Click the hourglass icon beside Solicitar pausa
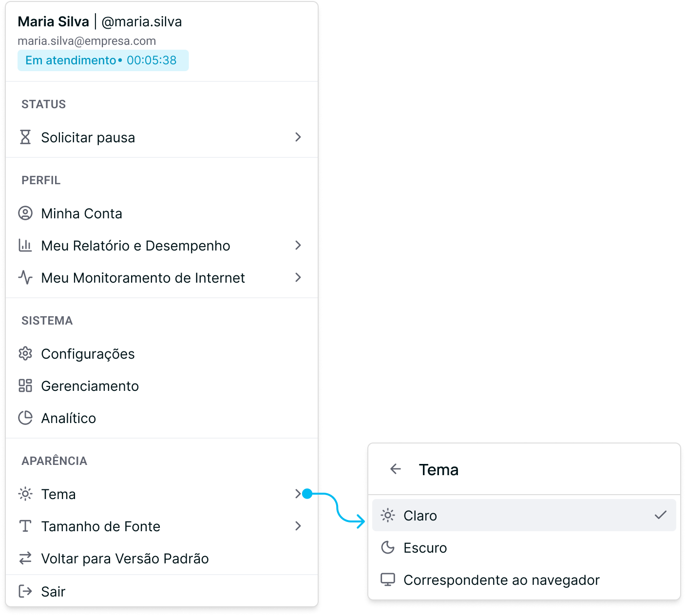 [25, 137]
